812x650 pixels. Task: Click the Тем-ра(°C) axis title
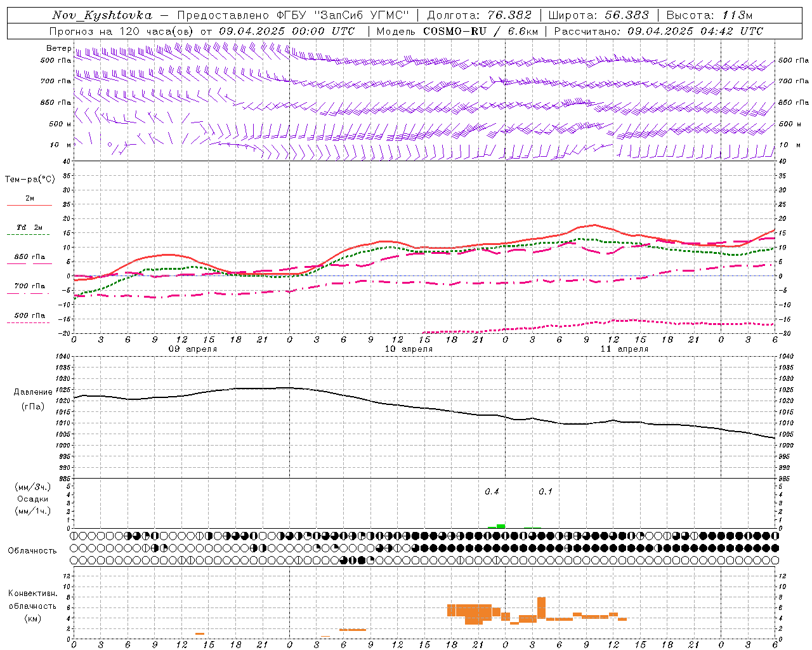30,180
